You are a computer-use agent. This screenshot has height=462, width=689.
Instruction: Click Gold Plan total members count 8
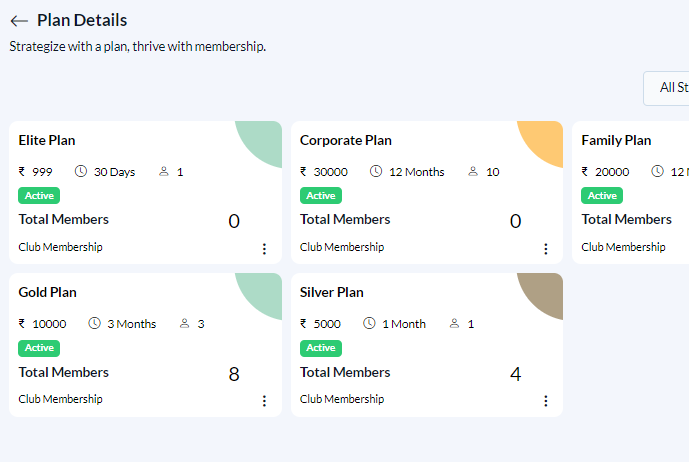(234, 374)
